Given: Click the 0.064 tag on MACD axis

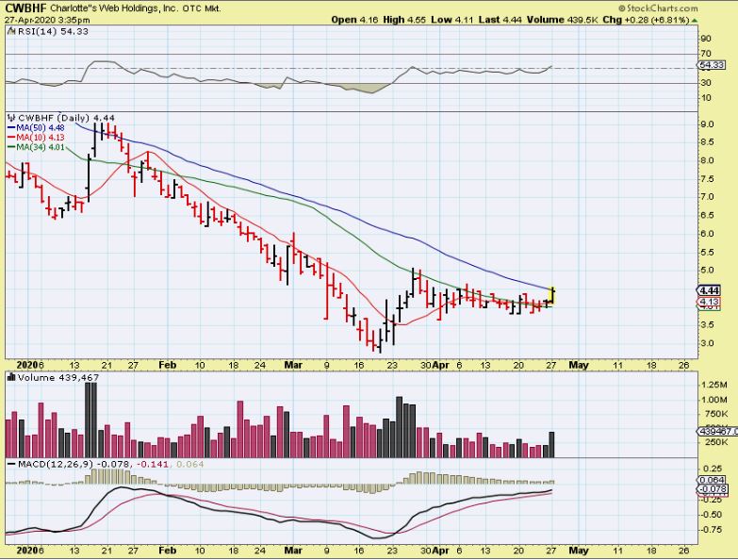Looking at the screenshot, I should click(x=711, y=480).
